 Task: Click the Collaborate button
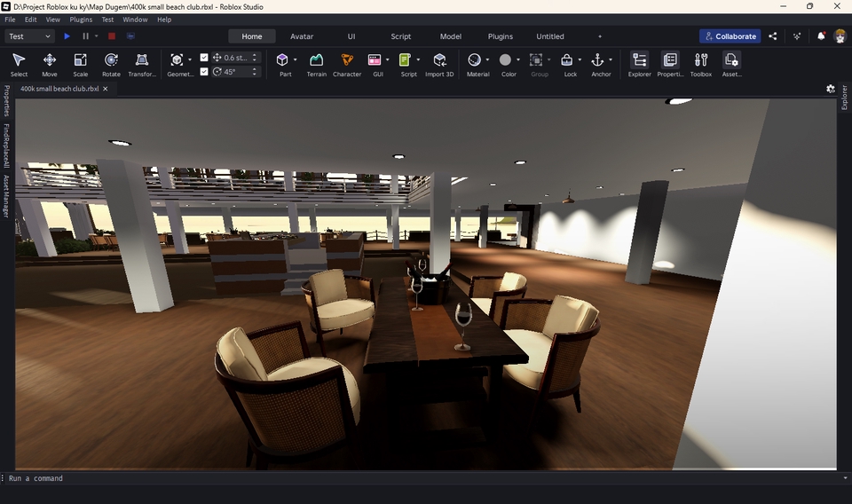(x=730, y=36)
